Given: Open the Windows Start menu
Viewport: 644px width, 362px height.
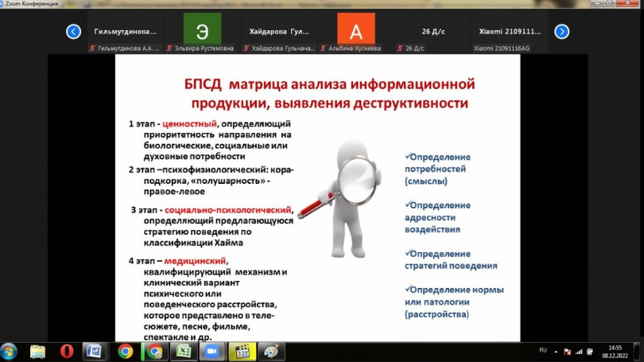Looking at the screenshot, I should pos(9,352).
